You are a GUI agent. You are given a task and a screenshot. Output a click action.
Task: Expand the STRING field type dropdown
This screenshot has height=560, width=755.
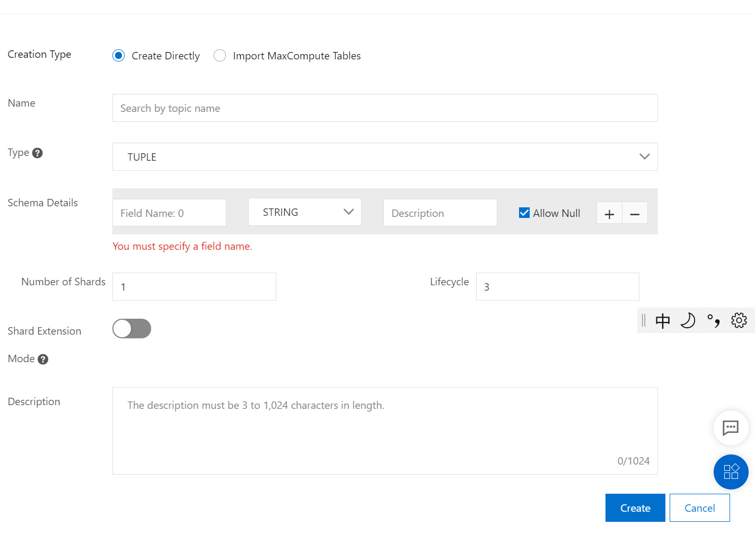305,212
